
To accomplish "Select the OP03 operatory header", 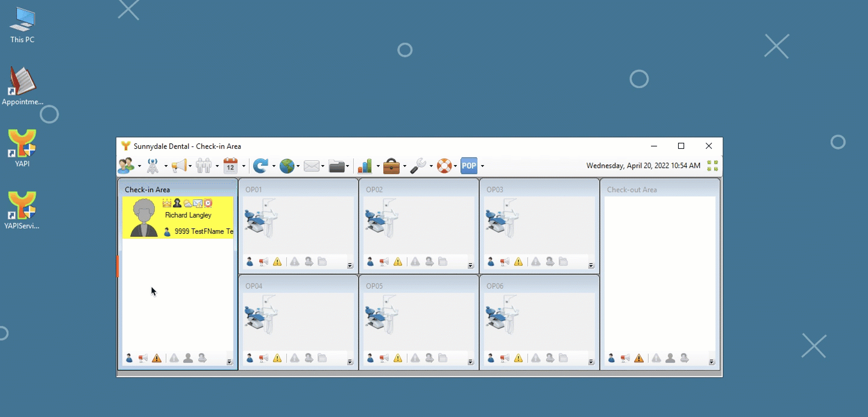I will (x=539, y=189).
